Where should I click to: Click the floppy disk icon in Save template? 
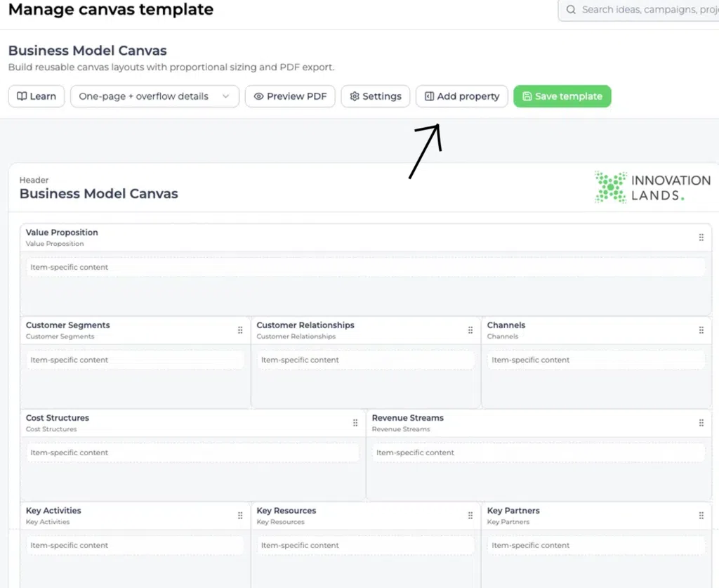click(x=527, y=96)
